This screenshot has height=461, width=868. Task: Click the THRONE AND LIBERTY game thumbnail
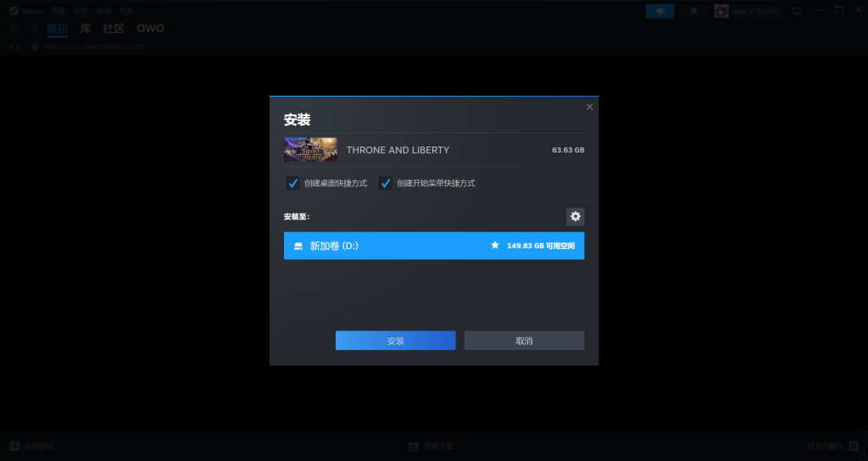[x=310, y=150]
